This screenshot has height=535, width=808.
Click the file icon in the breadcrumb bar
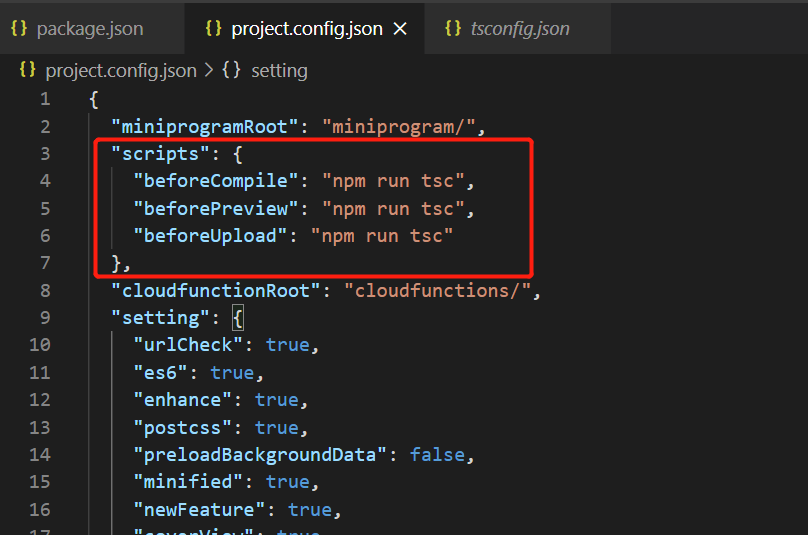click(x=27, y=70)
